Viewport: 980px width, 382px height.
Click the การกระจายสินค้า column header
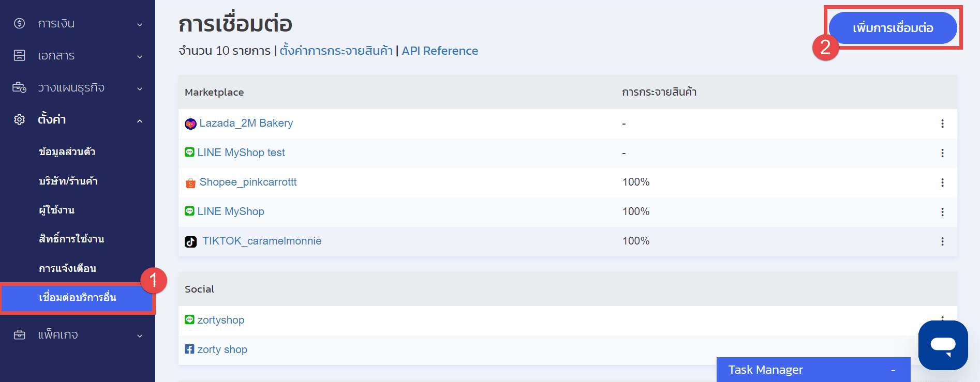coord(659,92)
